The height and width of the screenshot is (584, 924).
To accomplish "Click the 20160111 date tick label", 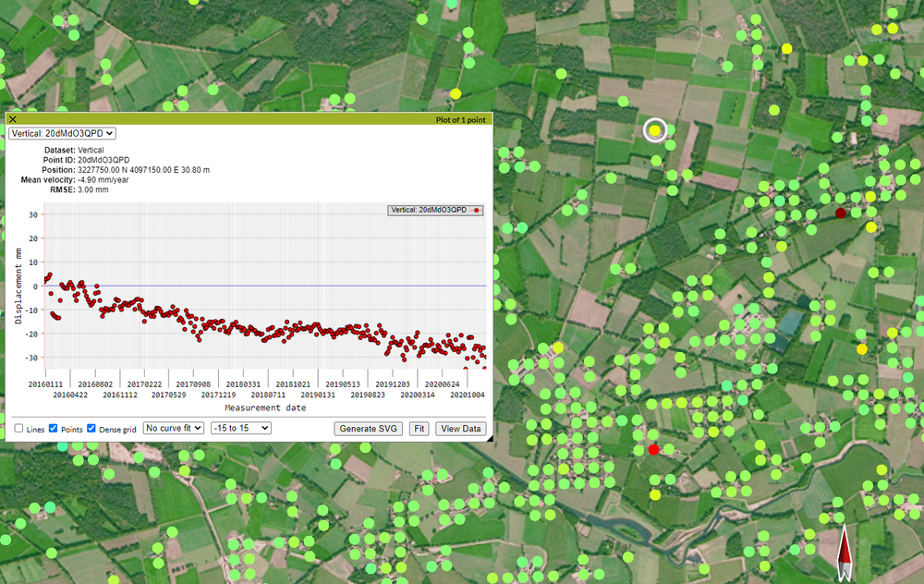I will click(45, 384).
